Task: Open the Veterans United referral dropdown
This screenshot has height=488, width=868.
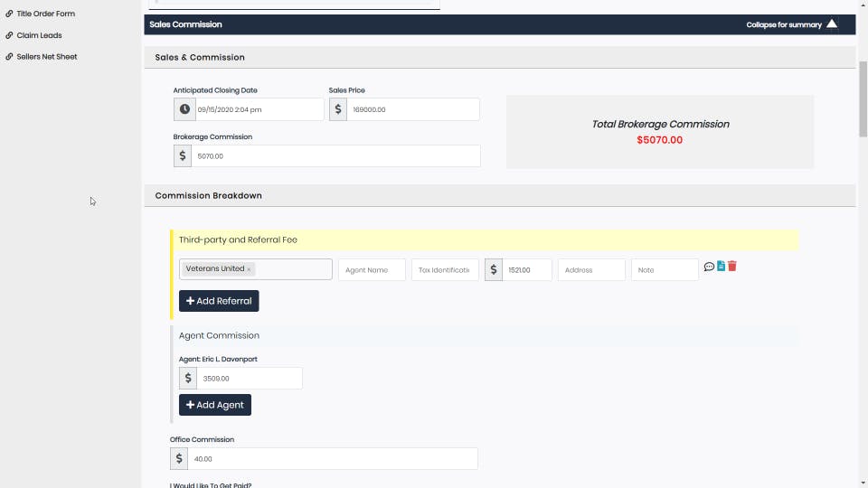Action: (x=255, y=269)
